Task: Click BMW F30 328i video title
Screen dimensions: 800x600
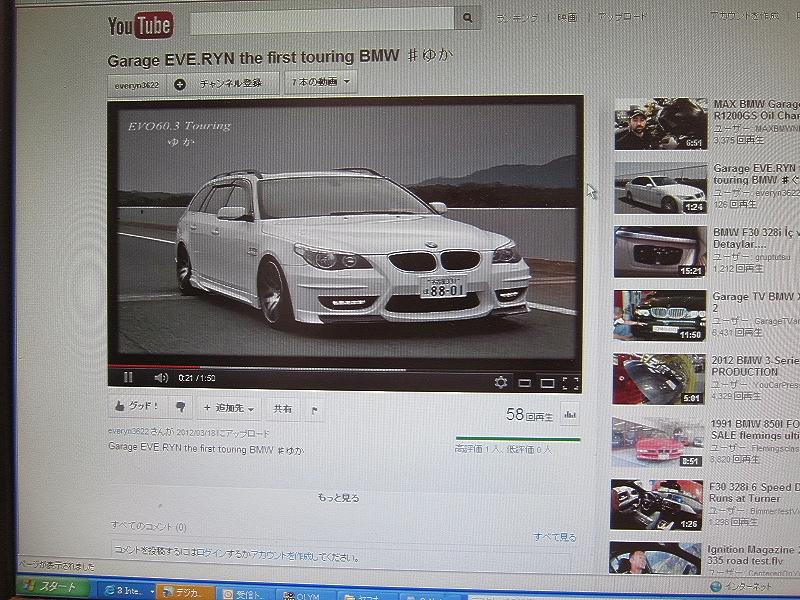Action: pos(756,238)
